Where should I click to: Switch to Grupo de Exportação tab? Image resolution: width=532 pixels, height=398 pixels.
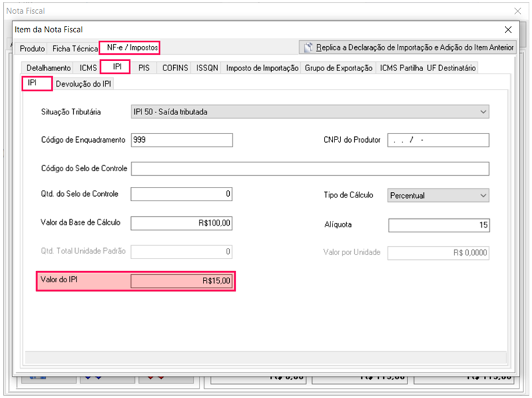tap(338, 68)
